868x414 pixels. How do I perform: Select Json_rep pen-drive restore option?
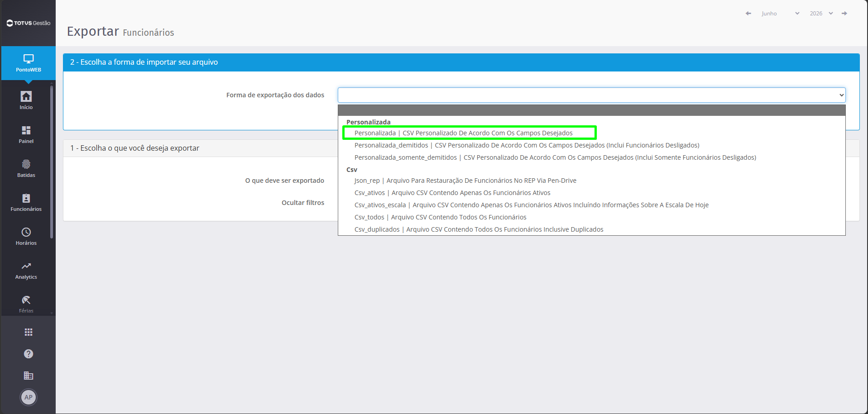click(592, 181)
